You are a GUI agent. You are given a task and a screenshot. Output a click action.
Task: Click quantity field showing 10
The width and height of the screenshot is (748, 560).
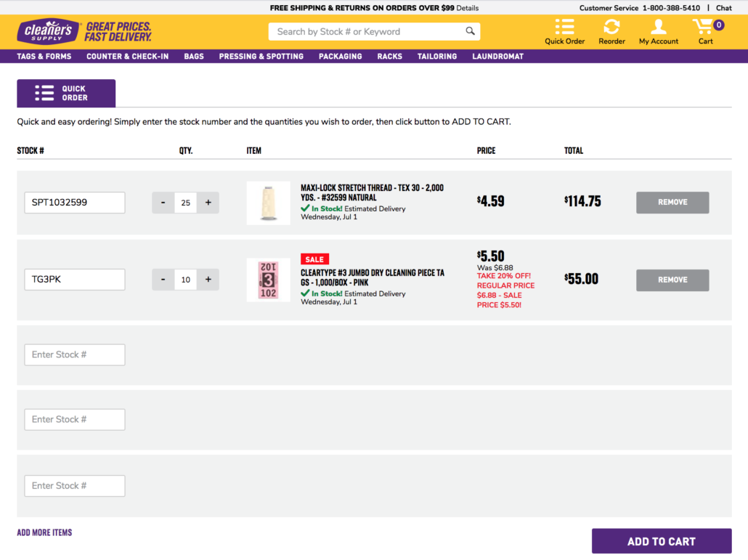coord(186,280)
